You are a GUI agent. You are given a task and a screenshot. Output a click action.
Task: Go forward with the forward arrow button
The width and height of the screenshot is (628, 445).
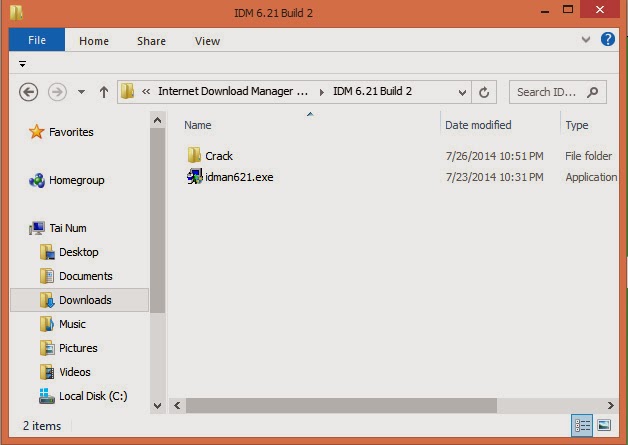point(57,92)
